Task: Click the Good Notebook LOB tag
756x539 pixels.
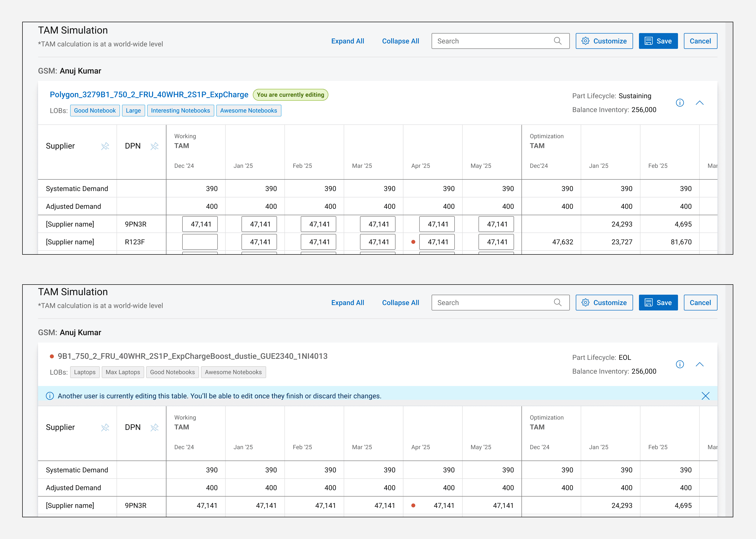Action: click(95, 111)
